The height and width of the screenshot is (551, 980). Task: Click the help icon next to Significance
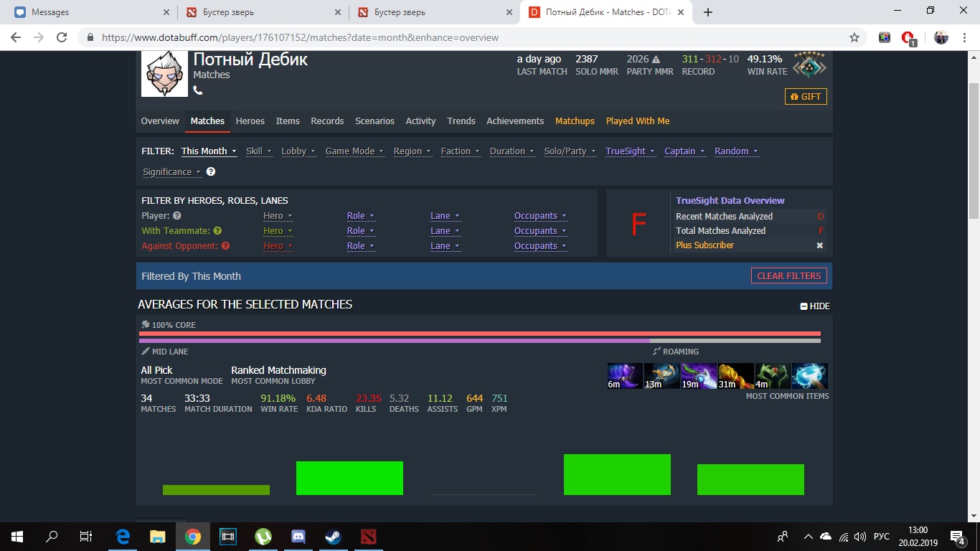(211, 172)
